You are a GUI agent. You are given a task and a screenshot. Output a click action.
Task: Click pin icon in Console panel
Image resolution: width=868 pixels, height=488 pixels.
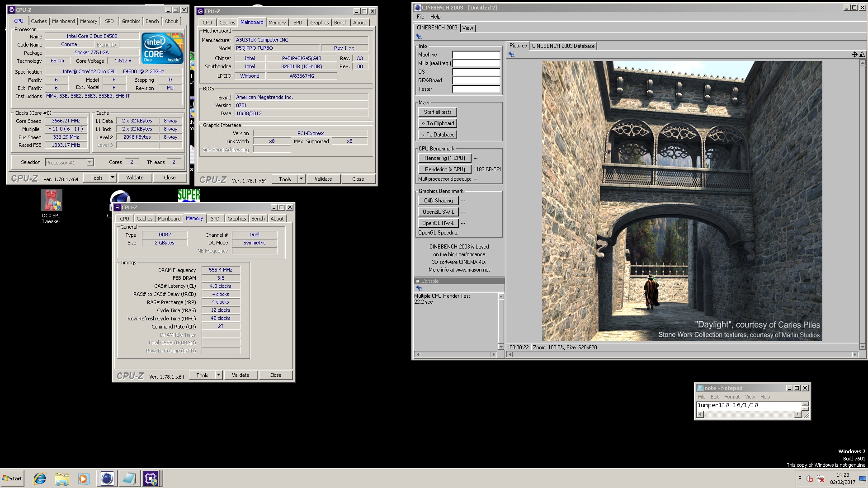coord(419,288)
